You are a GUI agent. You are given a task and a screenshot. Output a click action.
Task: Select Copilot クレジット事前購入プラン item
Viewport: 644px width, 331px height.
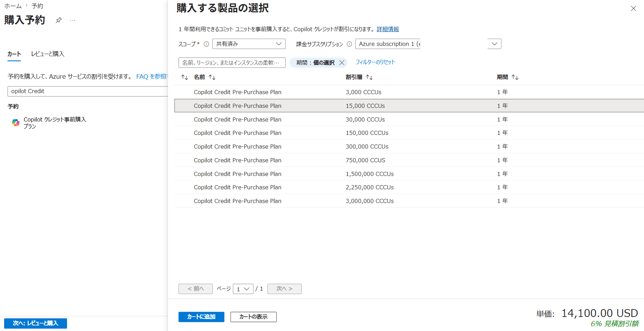click(49, 123)
